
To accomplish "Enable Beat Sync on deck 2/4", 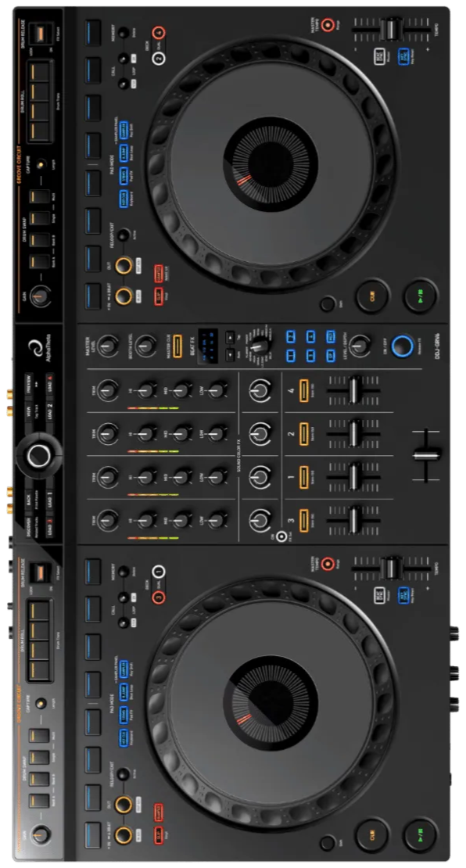I will (x=380, y=56).
